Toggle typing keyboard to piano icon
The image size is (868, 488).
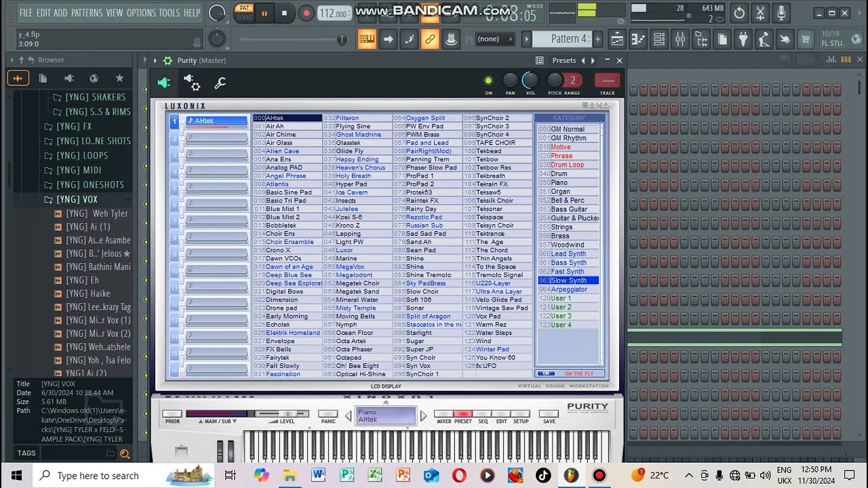click(367, 39)
